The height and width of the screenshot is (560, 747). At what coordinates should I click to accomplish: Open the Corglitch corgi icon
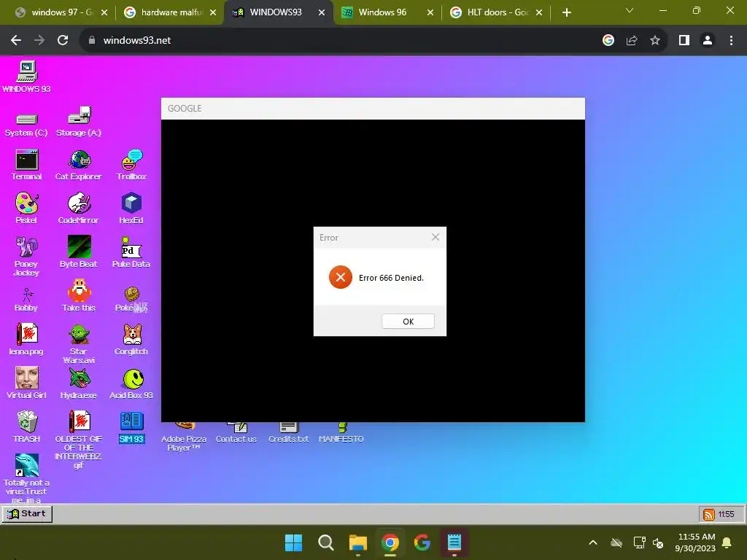tap(131, 339)
